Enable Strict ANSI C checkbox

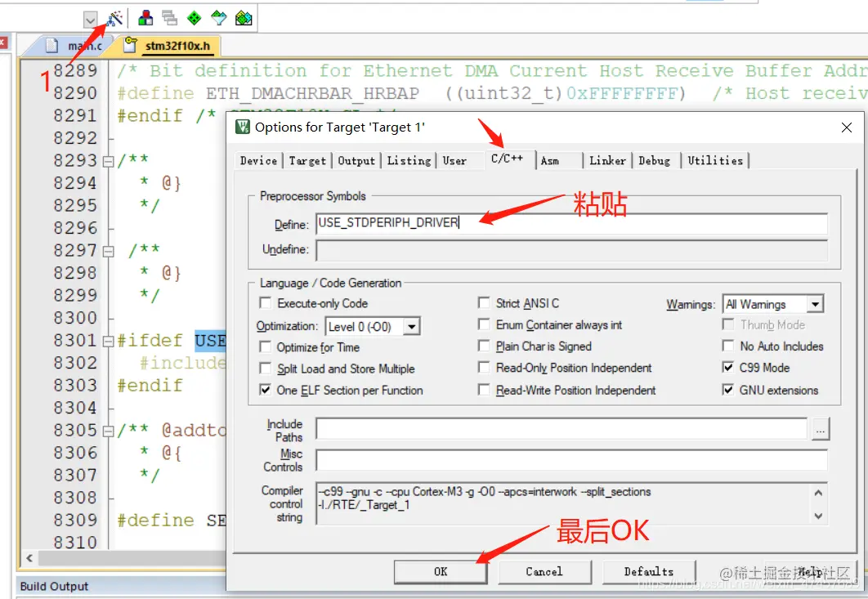(484, 303)
